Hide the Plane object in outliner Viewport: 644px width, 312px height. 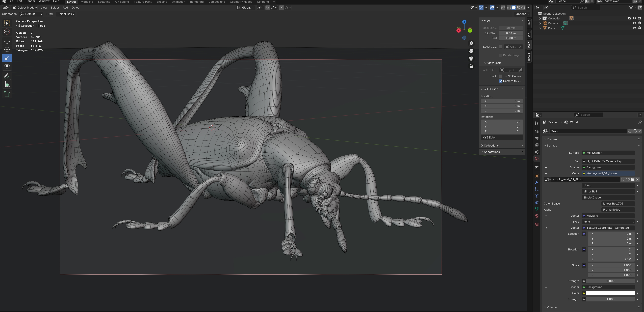pos(634,28)
